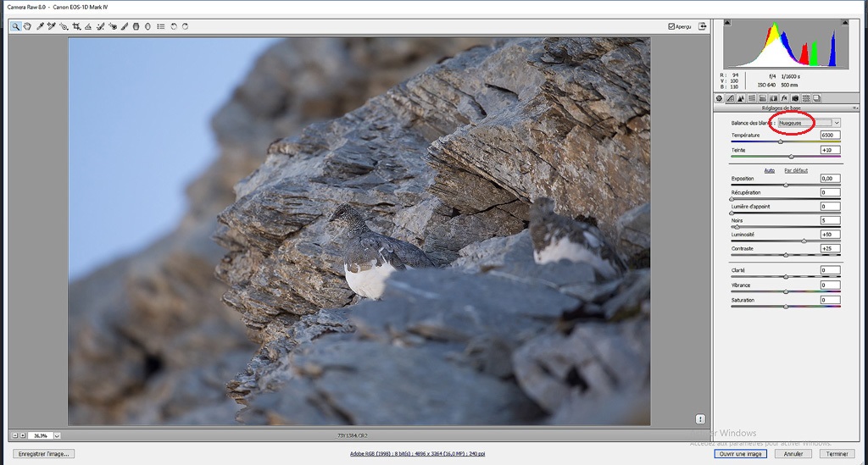The image size is (868, 465).
Task: Select the Hand tool
Action: tap(27, 26)
